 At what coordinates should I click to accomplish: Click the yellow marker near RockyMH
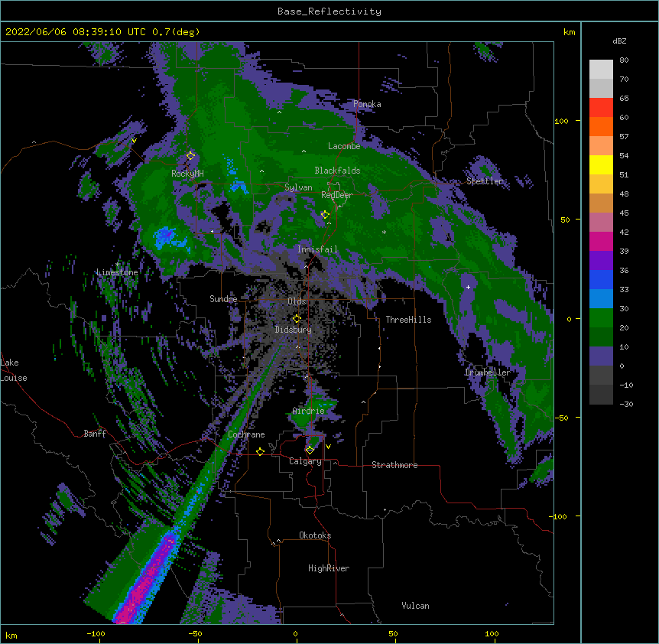(x=191, y=156)
